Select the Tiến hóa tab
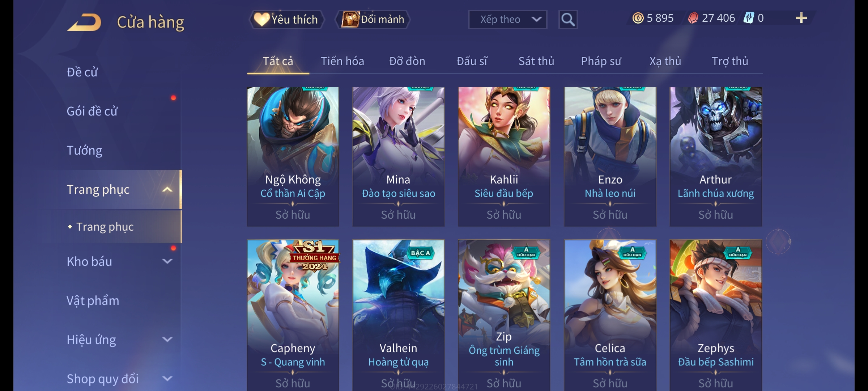Screen dimensions: 868x391 click(342, 61)
